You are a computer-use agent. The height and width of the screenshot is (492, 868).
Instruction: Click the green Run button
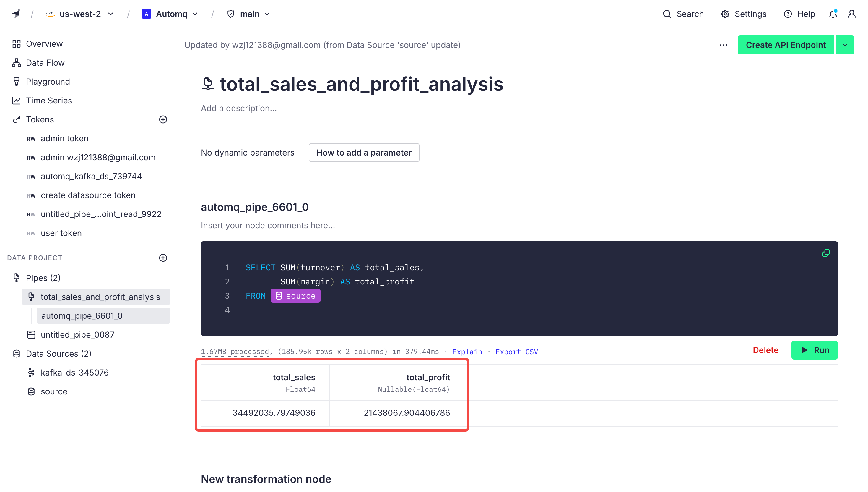(814, 350)
